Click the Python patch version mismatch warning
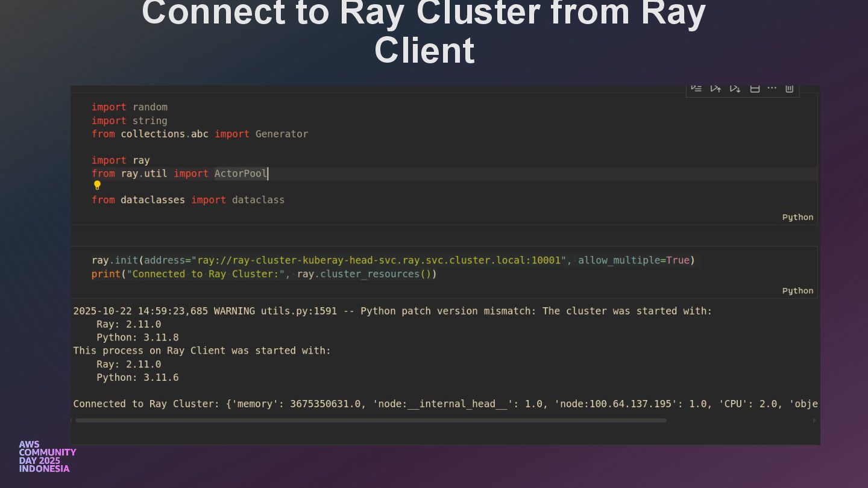 pyautogui.click(x=392, y=311)
